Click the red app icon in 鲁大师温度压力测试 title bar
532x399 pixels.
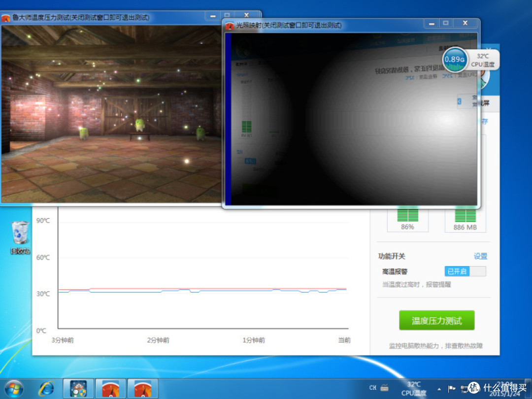tap(5, 18)
